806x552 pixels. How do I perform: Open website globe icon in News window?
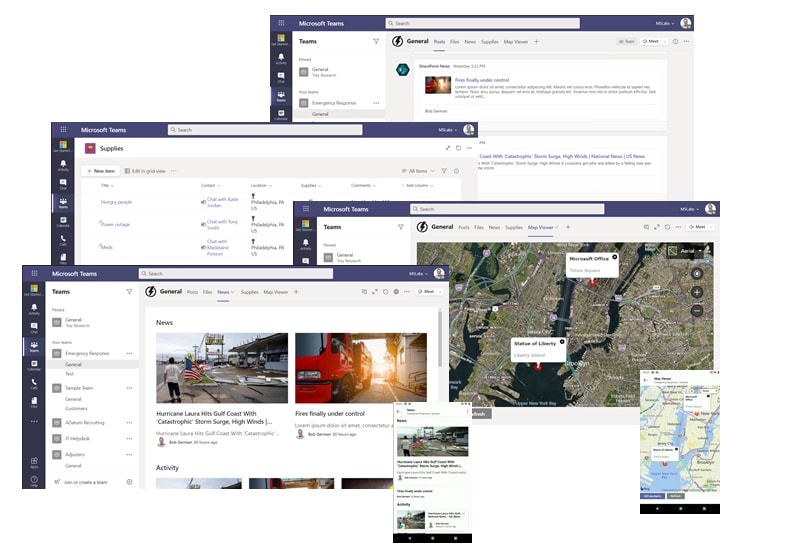coord(396,291)
